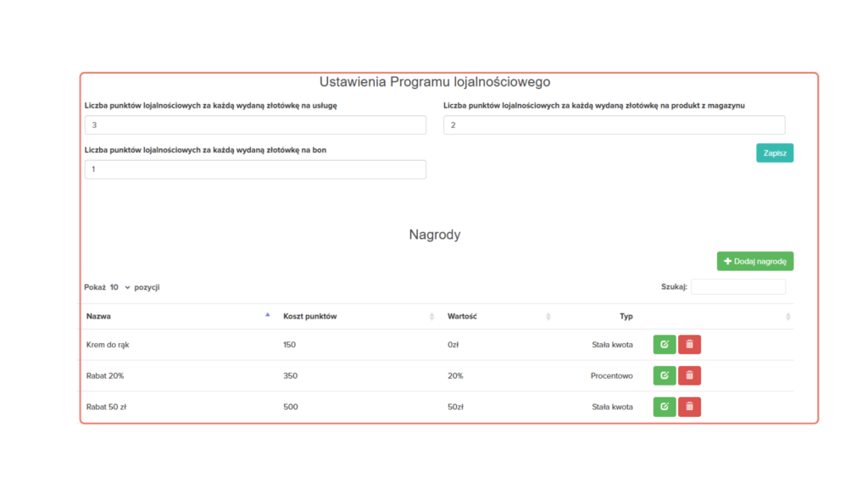
Task: Save settings with the Zapisz button
Action: [775, 152]
